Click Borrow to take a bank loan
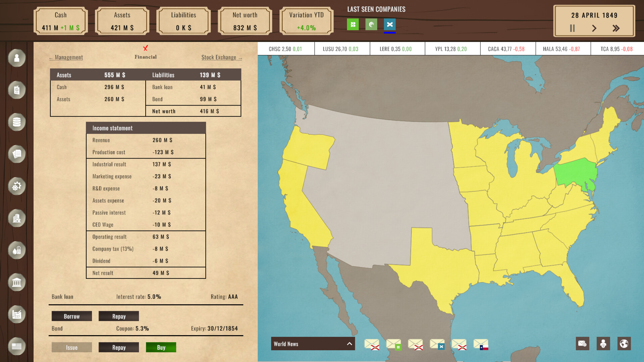 [71, 316]
